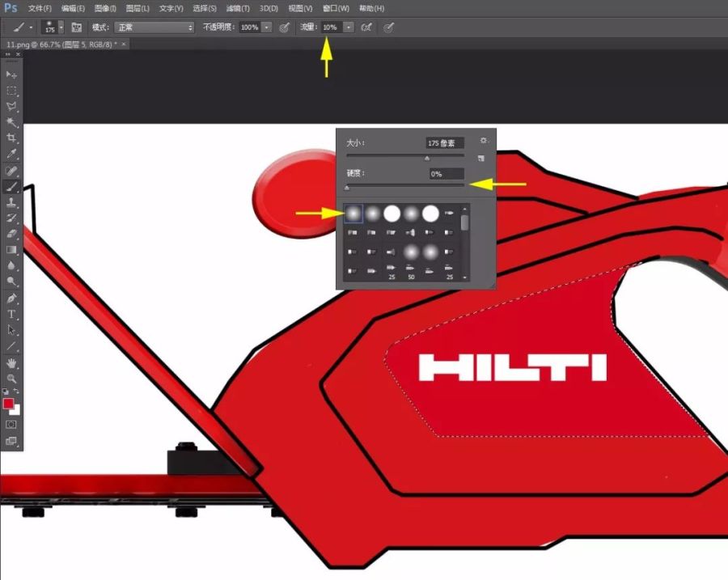Click the red foreground color swatch
This screenshot has width=728, height=580.
click(x=8, y=404)
